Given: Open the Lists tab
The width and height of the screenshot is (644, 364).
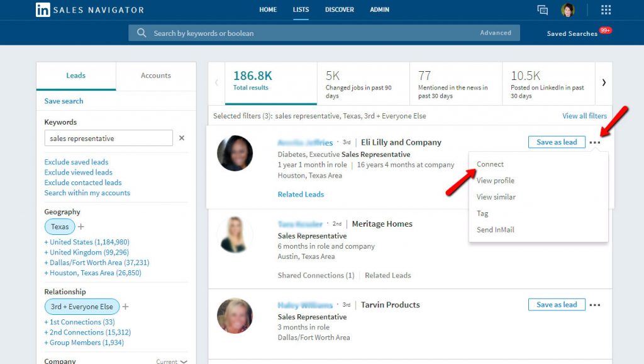Looking at the screenshot, I should point(301,9).
